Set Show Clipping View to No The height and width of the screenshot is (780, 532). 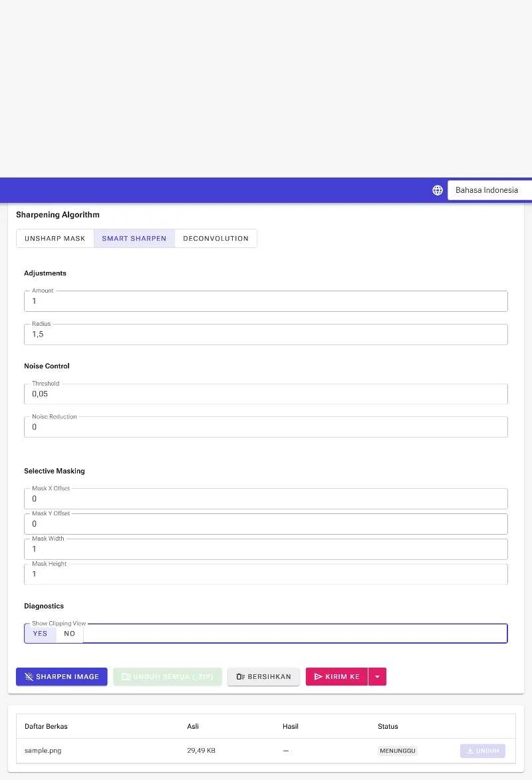pos(70,633)
